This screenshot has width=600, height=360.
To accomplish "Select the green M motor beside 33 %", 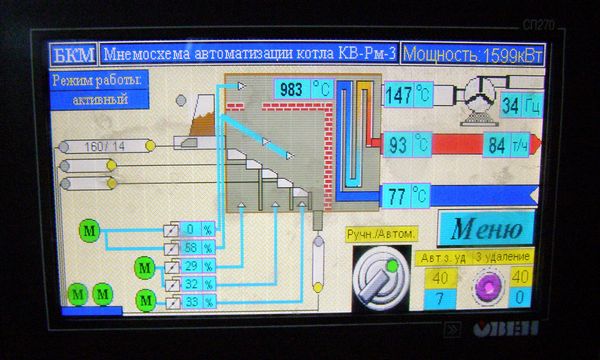I will (146, 300).
